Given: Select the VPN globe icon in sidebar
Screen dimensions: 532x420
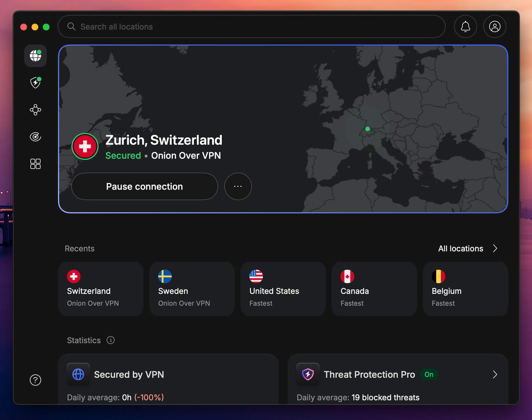Looking at the screenshot, I should (35, 55).
